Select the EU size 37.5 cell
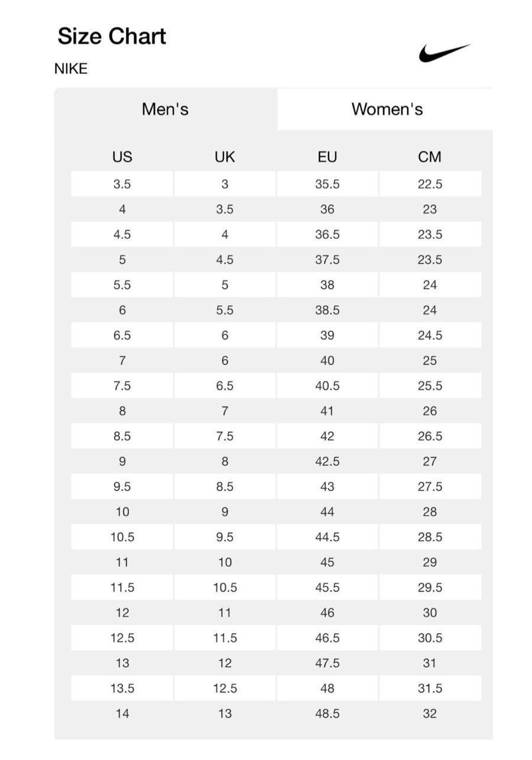The height and width of the screenshot is (760, 532). click(327, 260)
